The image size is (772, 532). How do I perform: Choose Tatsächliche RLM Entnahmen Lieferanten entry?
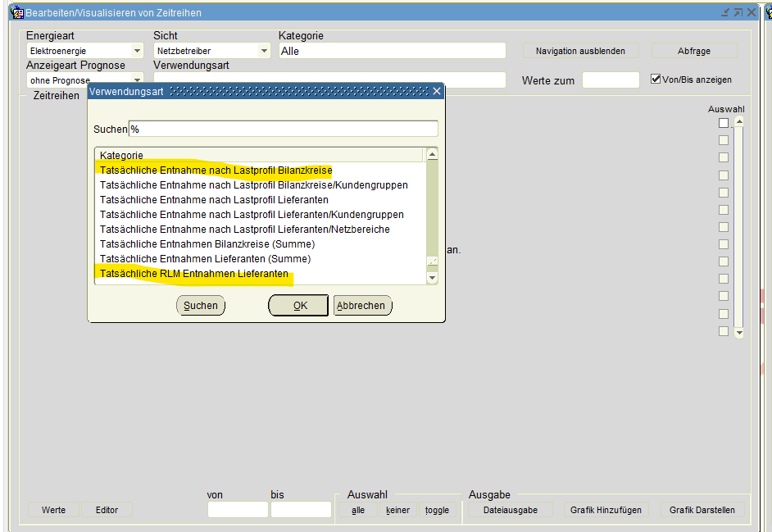194,274
